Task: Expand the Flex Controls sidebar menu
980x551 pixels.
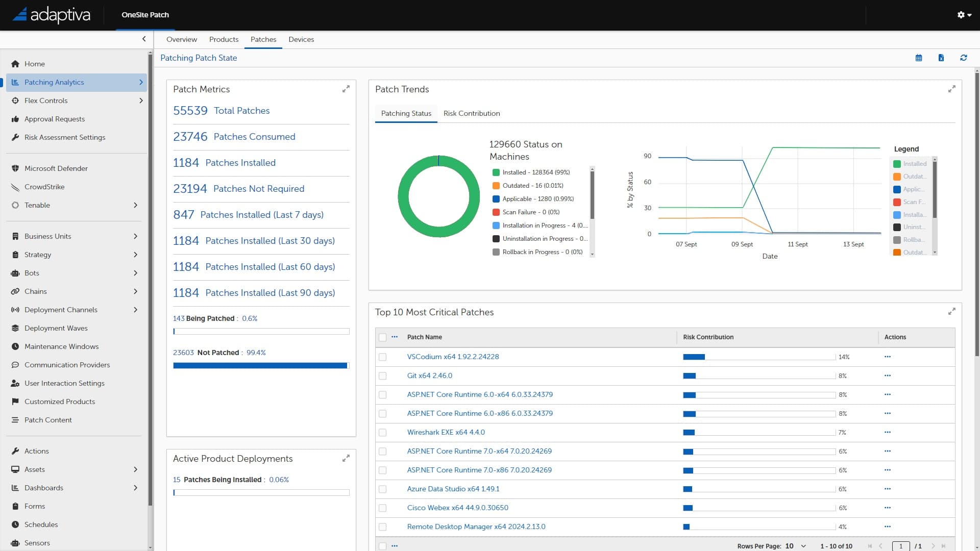Action: pos(141,101)
